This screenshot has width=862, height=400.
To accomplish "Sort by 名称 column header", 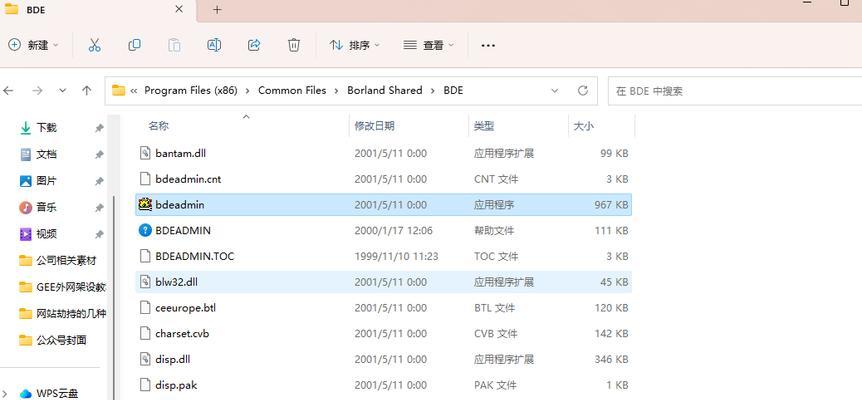I will (x=158, y=126).
